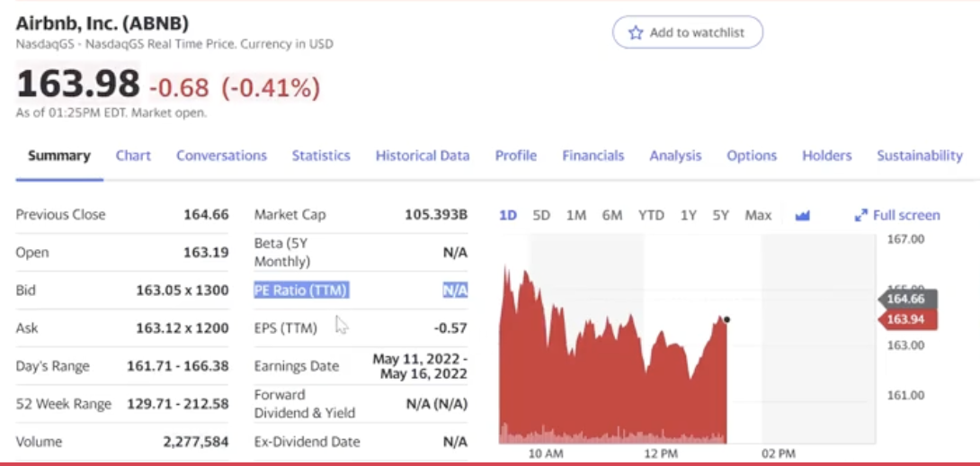Image resolution: width=980 pixels, height=466 pixels.
Task: Click the Previous Close label
Action: (x=60, y=214)
